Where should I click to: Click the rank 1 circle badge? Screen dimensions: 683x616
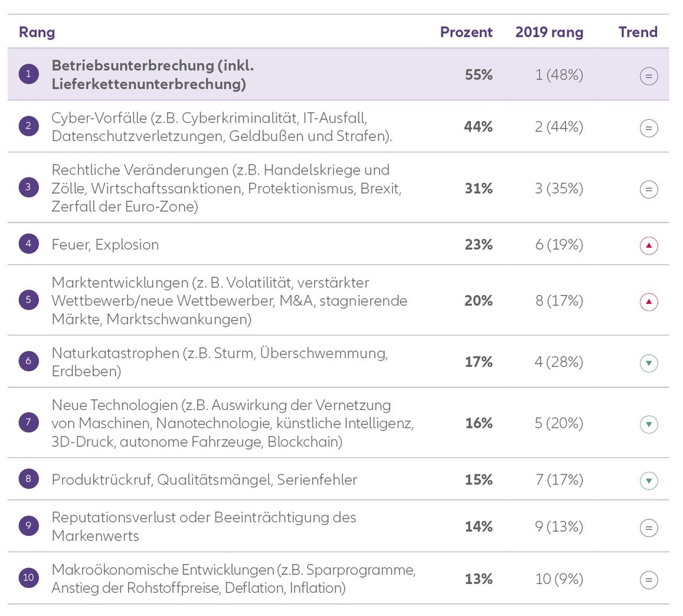tap(28, 75)
